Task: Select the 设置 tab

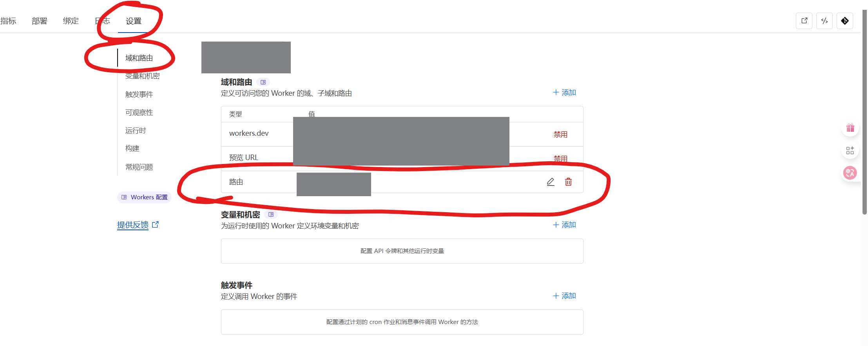Action: pos(134,21)
